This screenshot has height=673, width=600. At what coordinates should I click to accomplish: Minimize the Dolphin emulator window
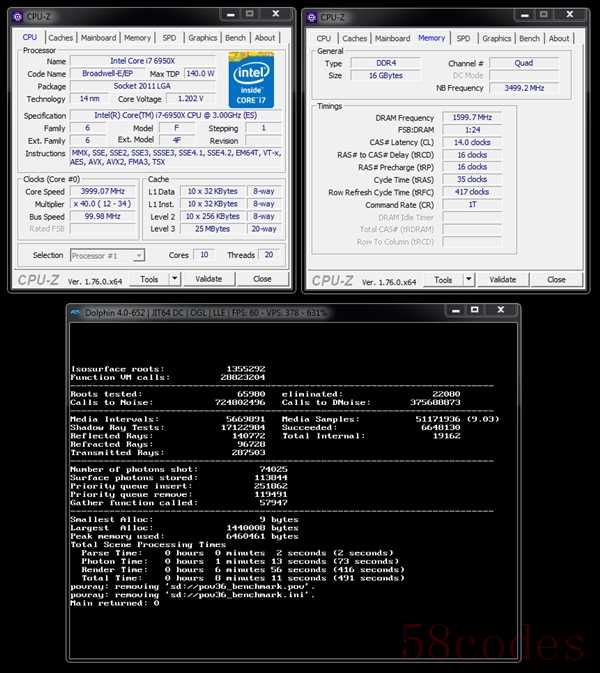456,309
